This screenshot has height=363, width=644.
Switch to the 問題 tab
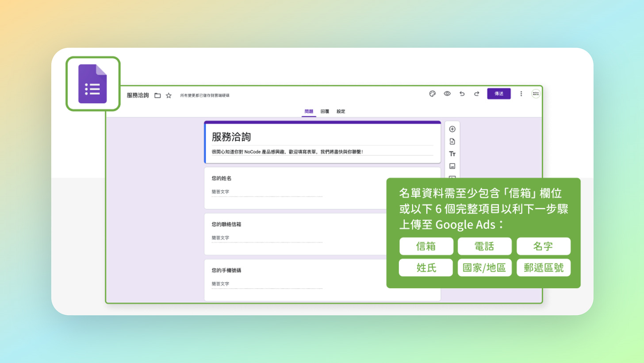tap(309, 112)
